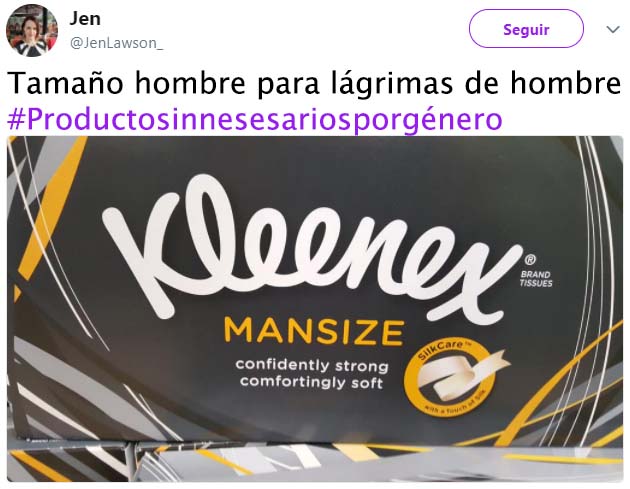Click the BRAND TISSUES label
Screen dimensions: 630x489
pyautogui.click(x=536, y=279)
